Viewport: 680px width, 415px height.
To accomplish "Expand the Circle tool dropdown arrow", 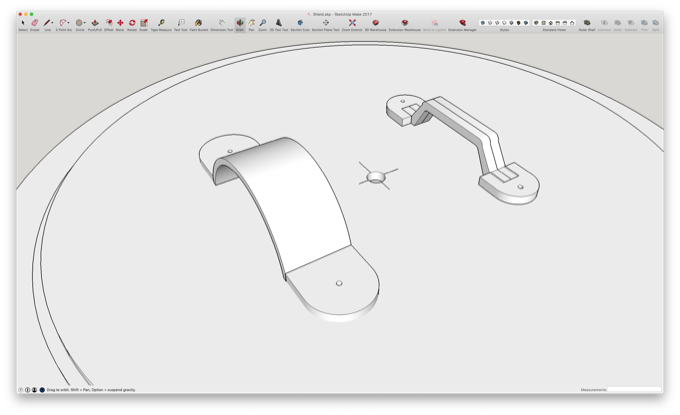I will (85, 23).
